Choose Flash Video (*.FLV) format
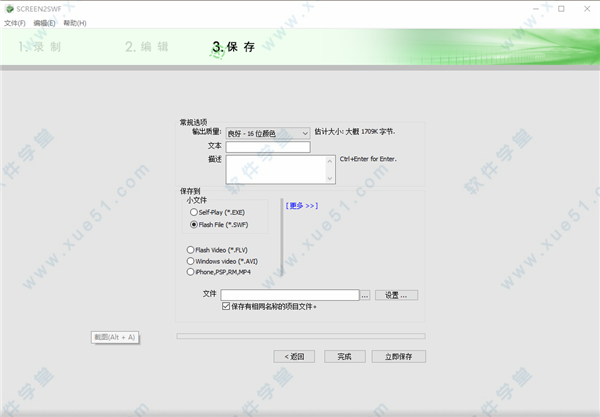 (191, 250)
